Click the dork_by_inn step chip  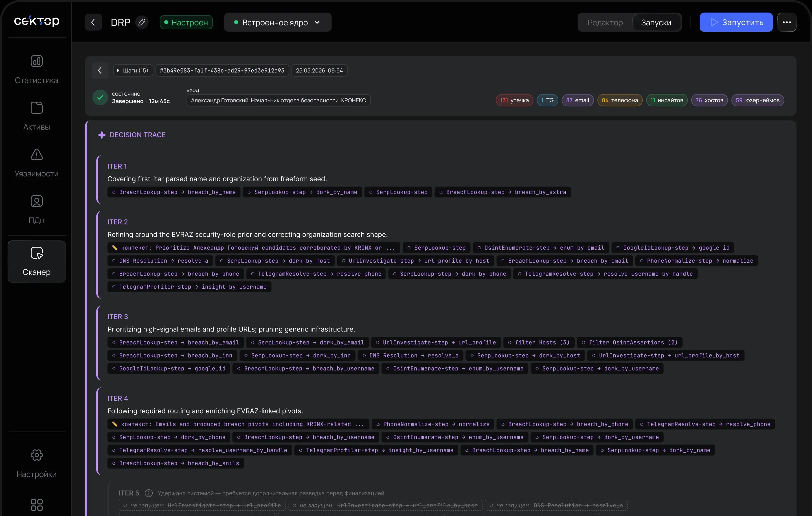click(297, 356)
